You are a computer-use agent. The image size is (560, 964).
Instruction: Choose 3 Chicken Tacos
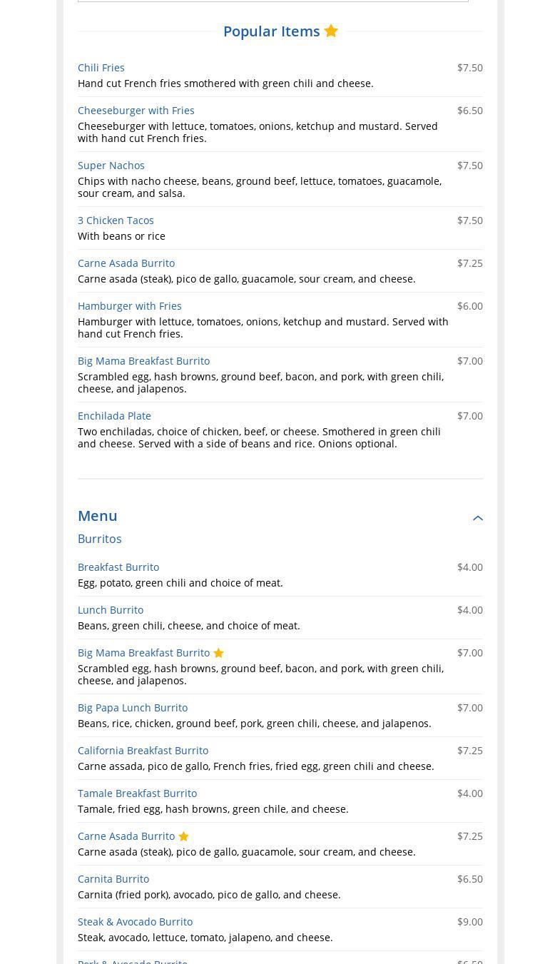point(116,220)
